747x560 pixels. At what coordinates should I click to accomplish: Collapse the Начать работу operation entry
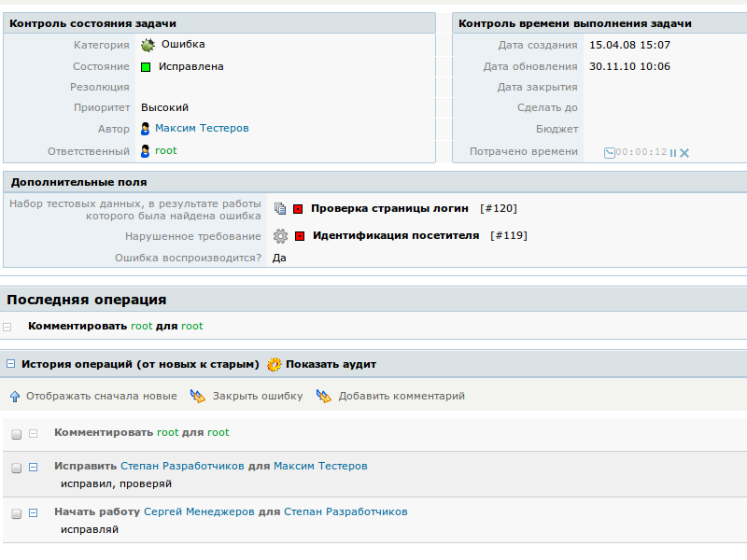click(x=33, y=512)
